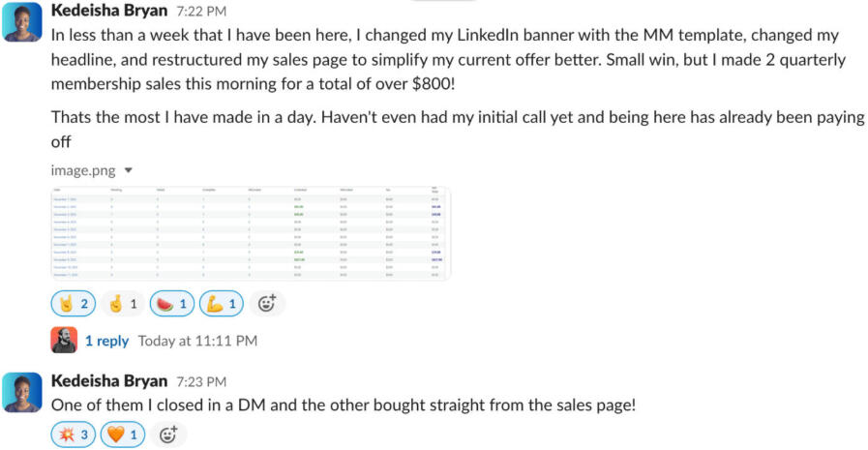This screenshot has height=450, width=868.
Task: Open Kedeisha Bryan's avatar on first message
Action: pyautogui.click(x=21, y=22)
